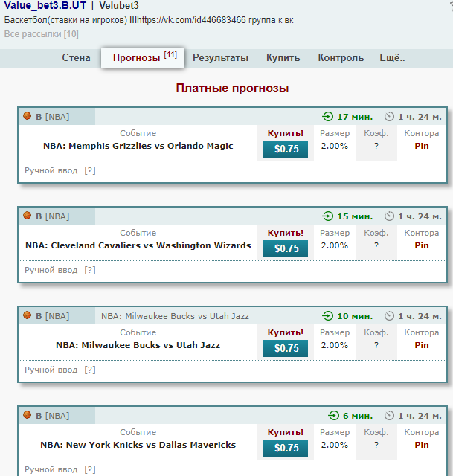Image resolution: width=453 pixels, height=476 pixels.
Task: Click event title New York Knicks vs Dallas Mavericks
Action: pyautogui.click(x=138, y=445)
